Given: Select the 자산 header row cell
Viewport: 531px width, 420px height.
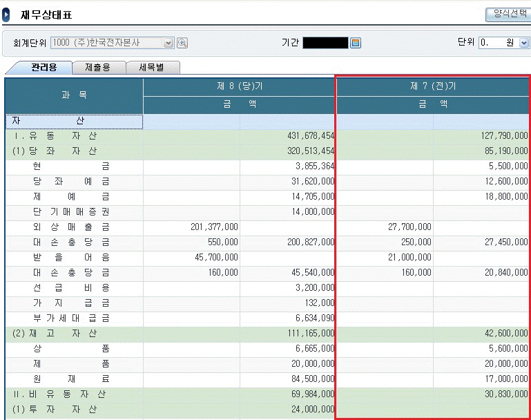Looking at the screenshot, I should 73,122.
